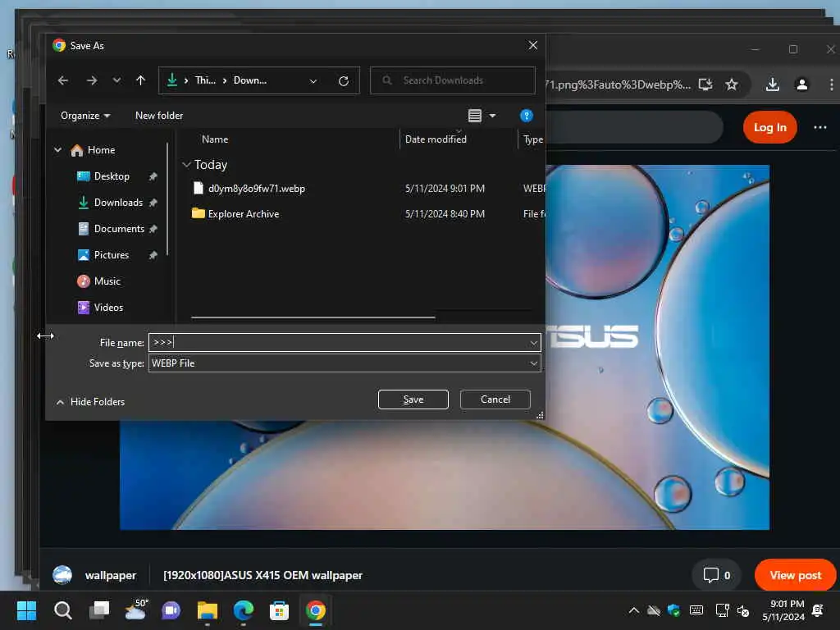
Task: Open Microsoft Edge from taskbar
Action: coord(243,610)
